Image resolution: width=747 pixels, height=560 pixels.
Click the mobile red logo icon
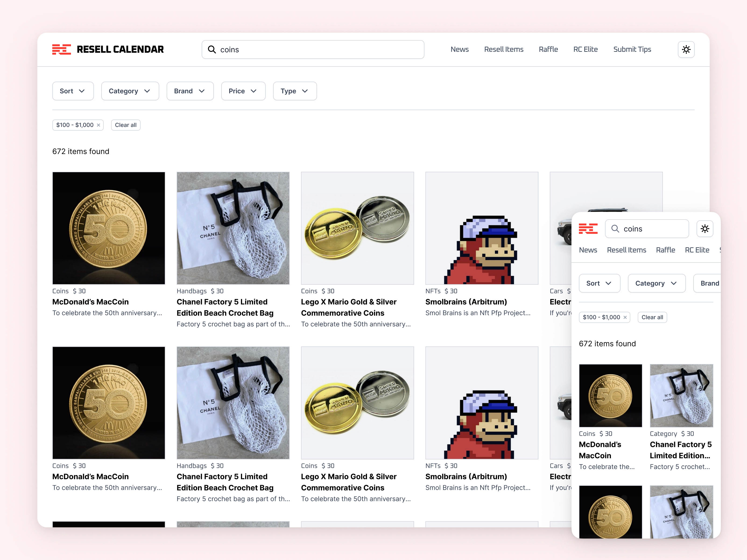[588, 228]
